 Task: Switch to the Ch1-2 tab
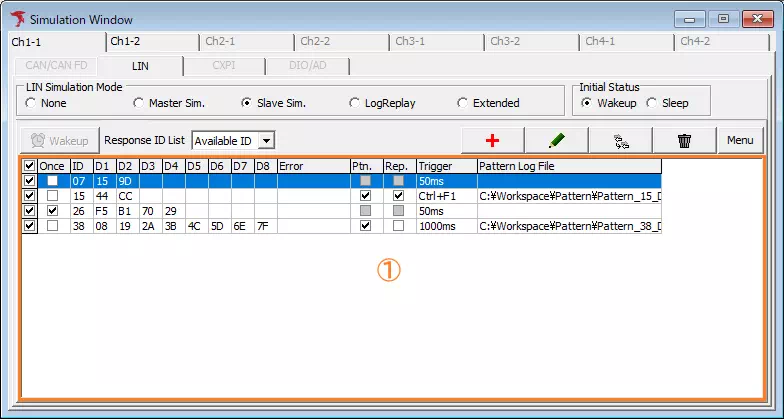coord(125,42)
